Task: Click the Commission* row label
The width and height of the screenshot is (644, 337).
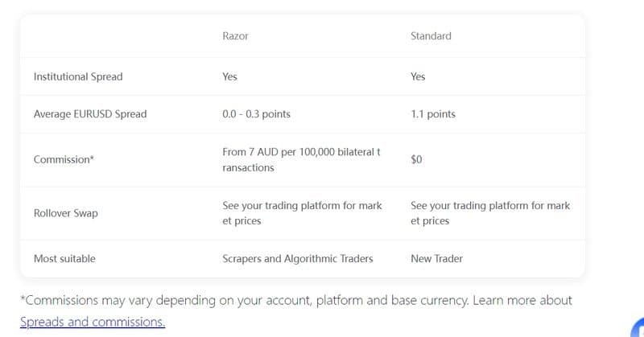Action: [64, 159]
